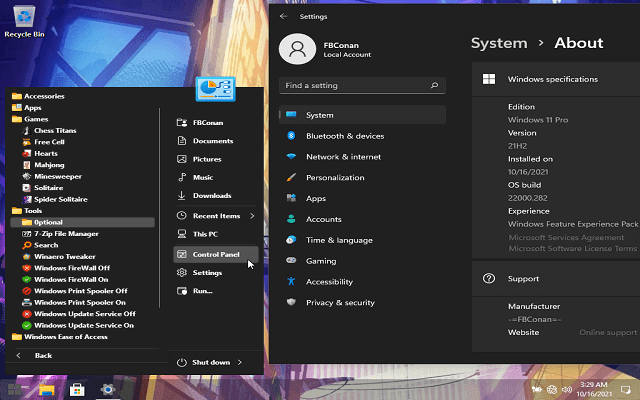Click volume icon in system tray
640x400 pixels.
[566, 389]
